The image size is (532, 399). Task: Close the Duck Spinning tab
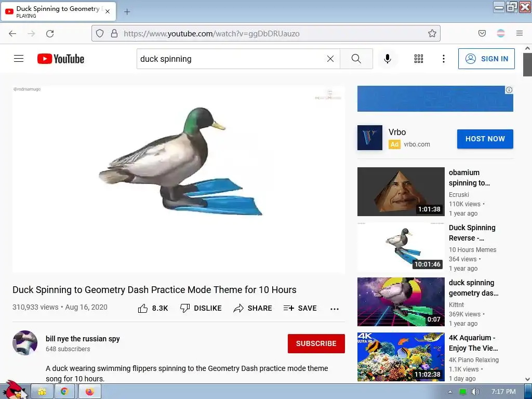(108, 11)
